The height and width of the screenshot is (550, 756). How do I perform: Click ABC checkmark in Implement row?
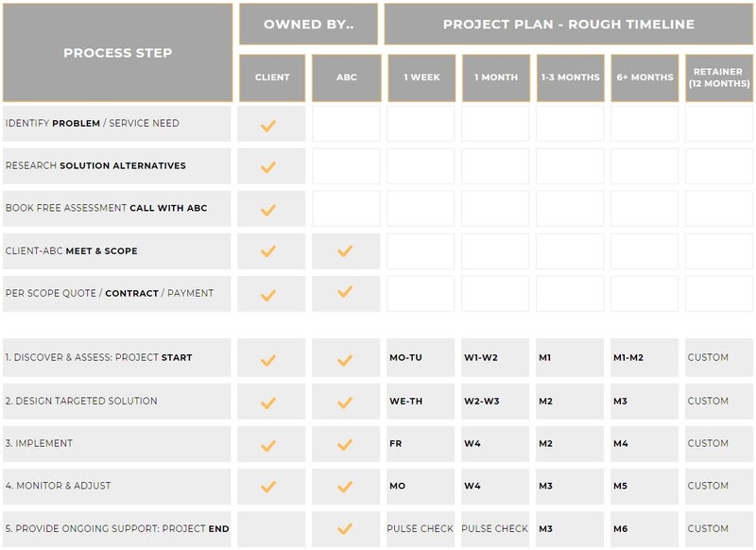click(345, 444)
